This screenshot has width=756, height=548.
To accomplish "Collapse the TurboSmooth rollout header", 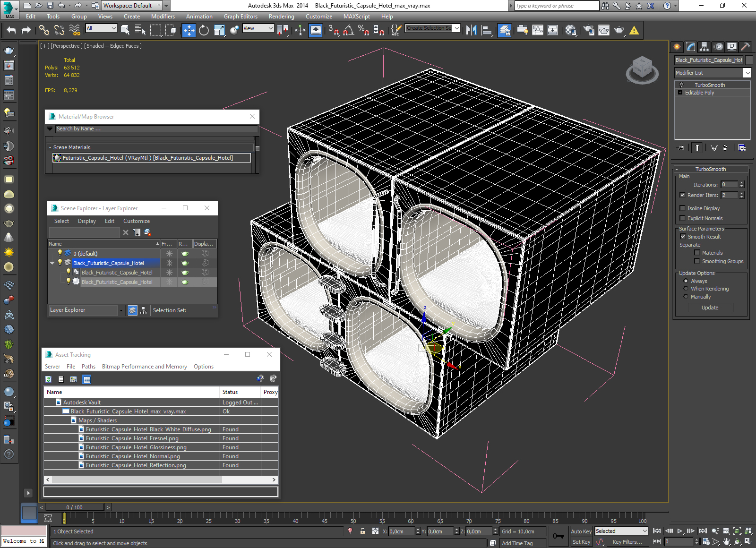I will point(710,169).
